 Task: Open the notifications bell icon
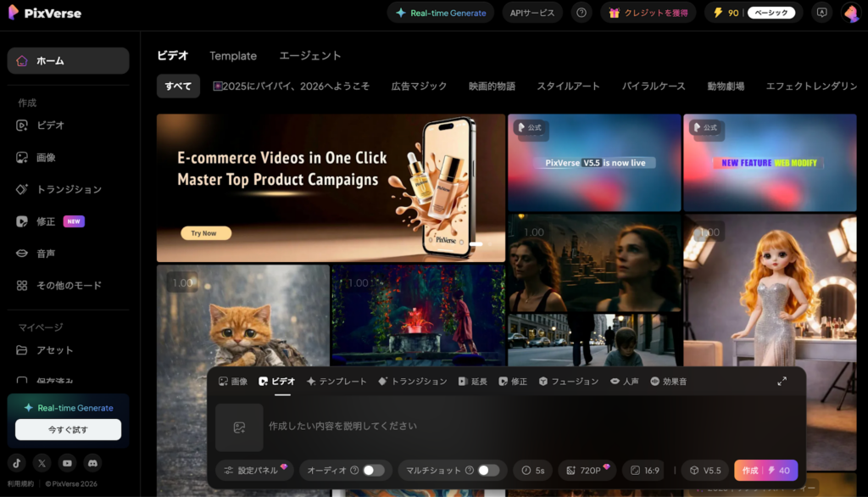pos(821,12)
